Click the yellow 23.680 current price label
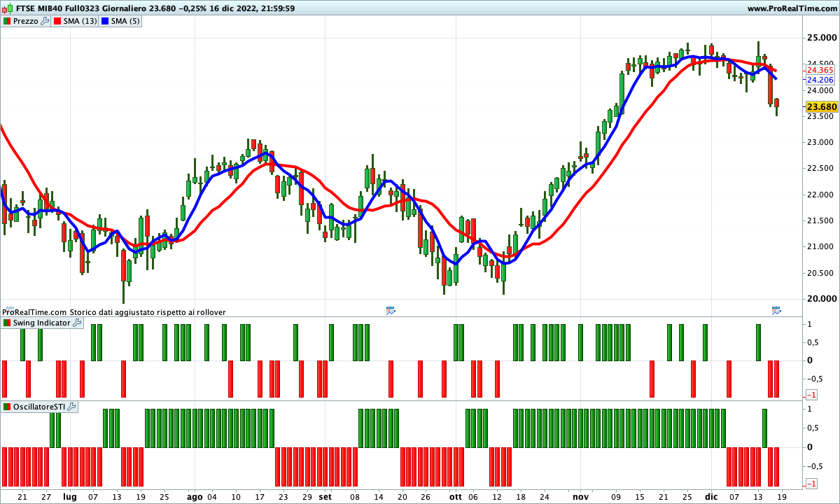This screenshot has height=504, width=840. point(822,107)
